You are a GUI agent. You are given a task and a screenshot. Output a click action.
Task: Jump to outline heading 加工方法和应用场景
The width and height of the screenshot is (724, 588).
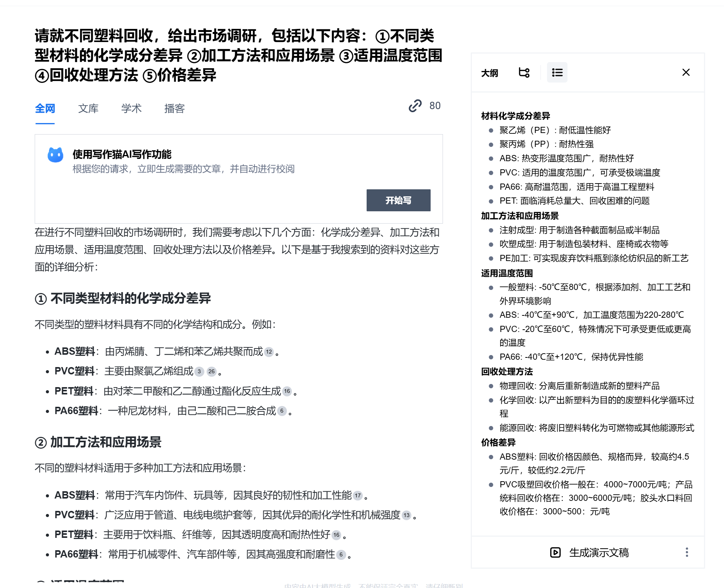(x=520, y=216)
